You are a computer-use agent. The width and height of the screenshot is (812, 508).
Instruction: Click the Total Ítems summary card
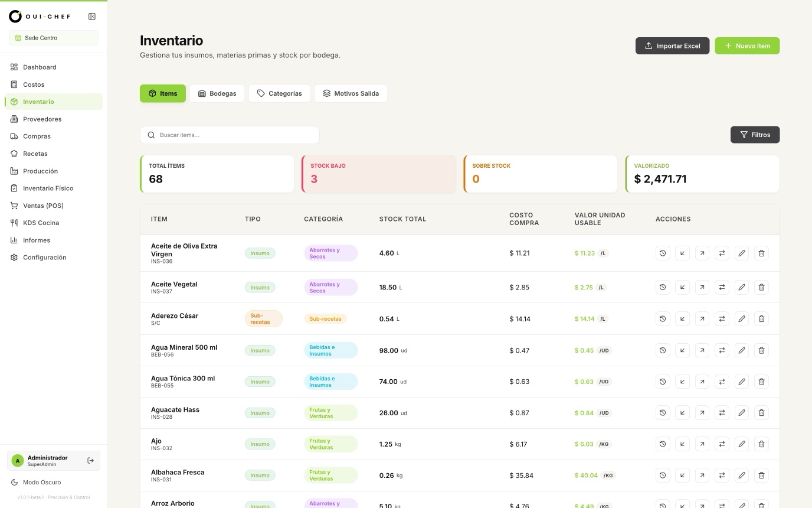click(217, 174)
